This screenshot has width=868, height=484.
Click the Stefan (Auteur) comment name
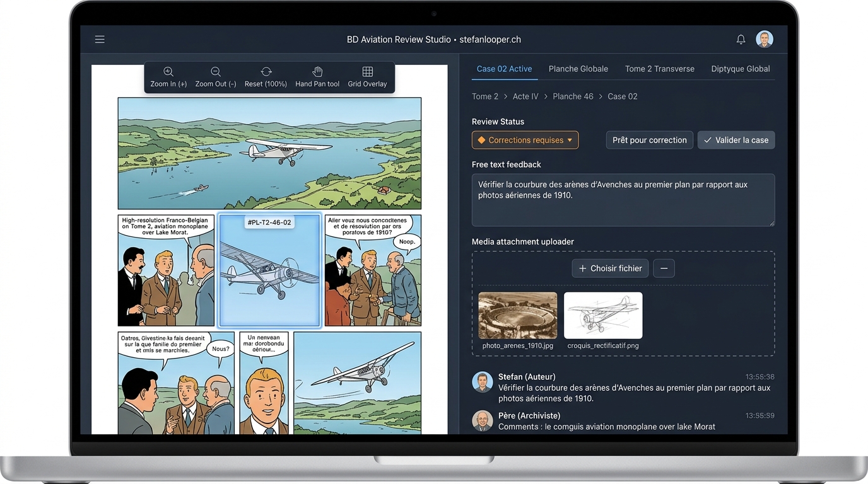click(527, 377)
